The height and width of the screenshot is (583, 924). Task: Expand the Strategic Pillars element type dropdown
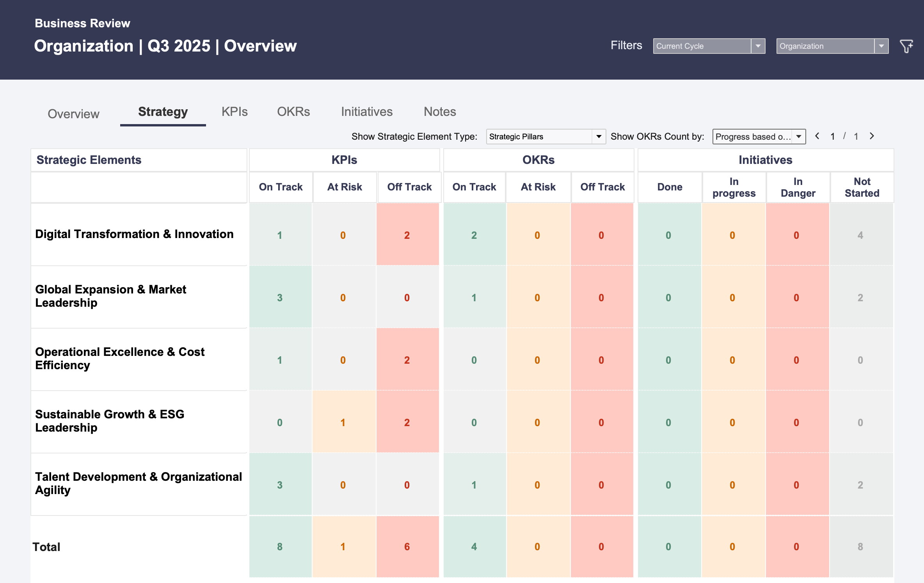tap(546, 137)
